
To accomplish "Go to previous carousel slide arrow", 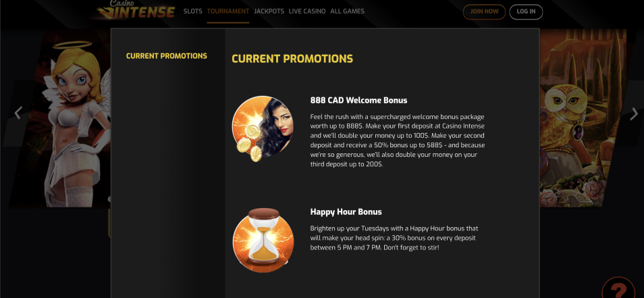I will point(18,113).
